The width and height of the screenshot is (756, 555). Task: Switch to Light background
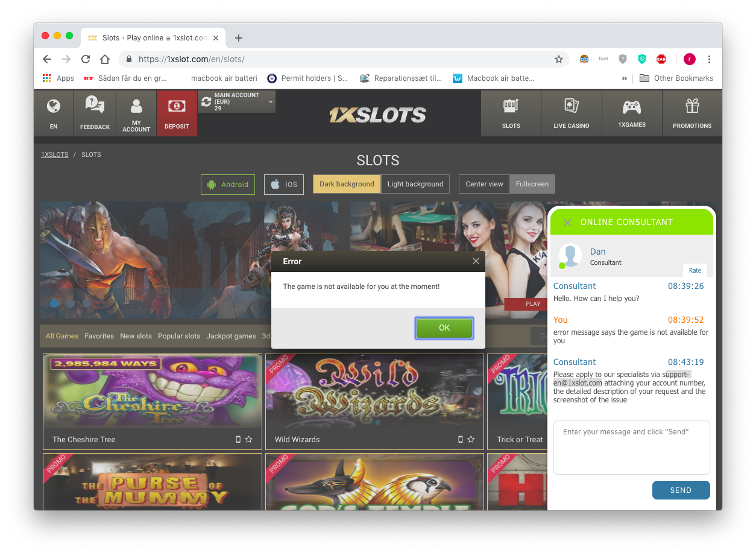click(x=415, y=184)
